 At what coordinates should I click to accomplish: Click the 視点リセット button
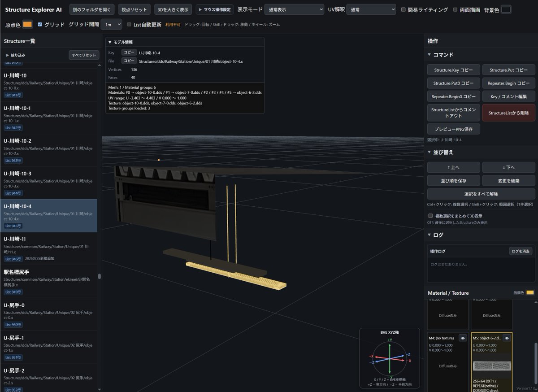click(134, 9)
